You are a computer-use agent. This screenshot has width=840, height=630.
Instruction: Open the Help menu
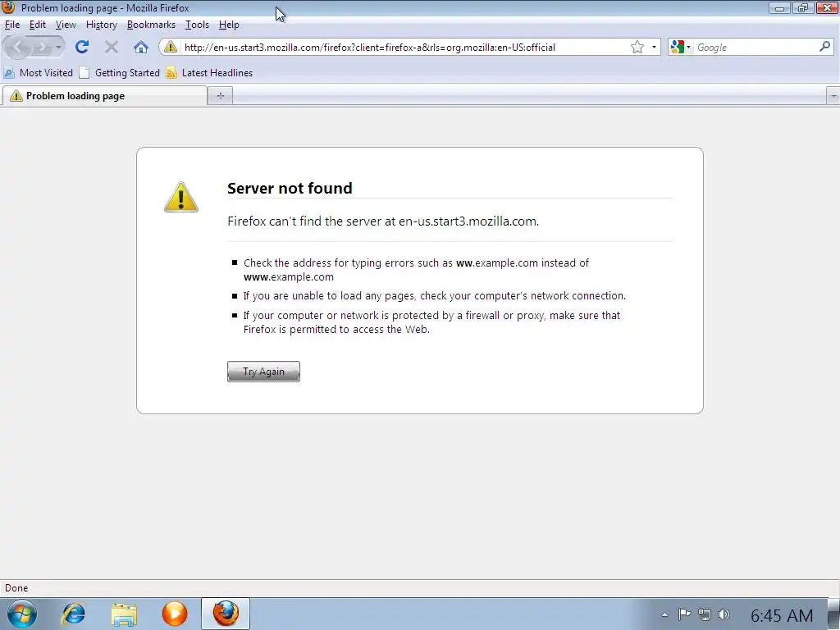click(229, 25)
